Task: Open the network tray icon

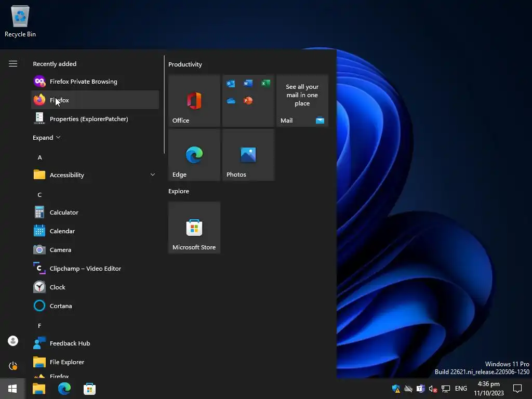Action: coord(445,389)
